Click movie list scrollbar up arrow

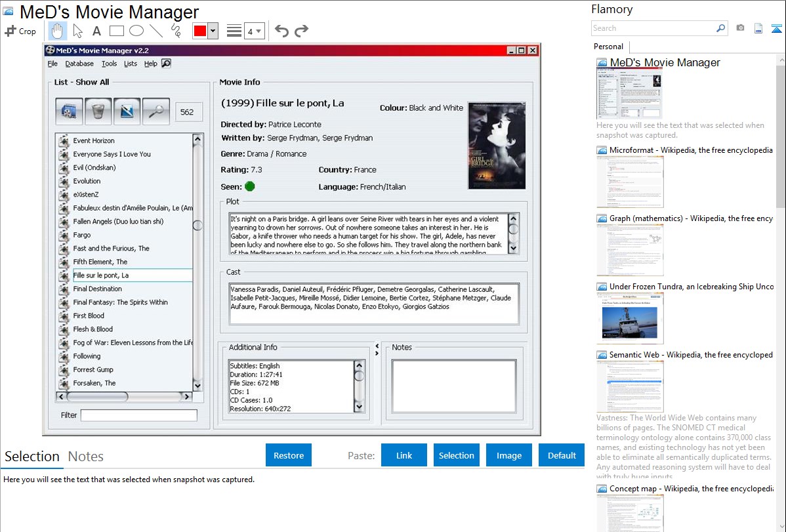(197, 139)
